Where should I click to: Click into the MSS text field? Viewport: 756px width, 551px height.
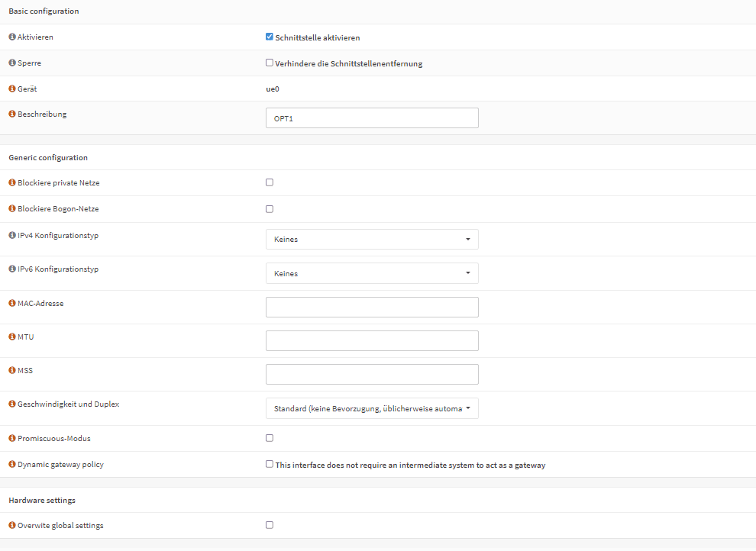(x=372, y=374)
